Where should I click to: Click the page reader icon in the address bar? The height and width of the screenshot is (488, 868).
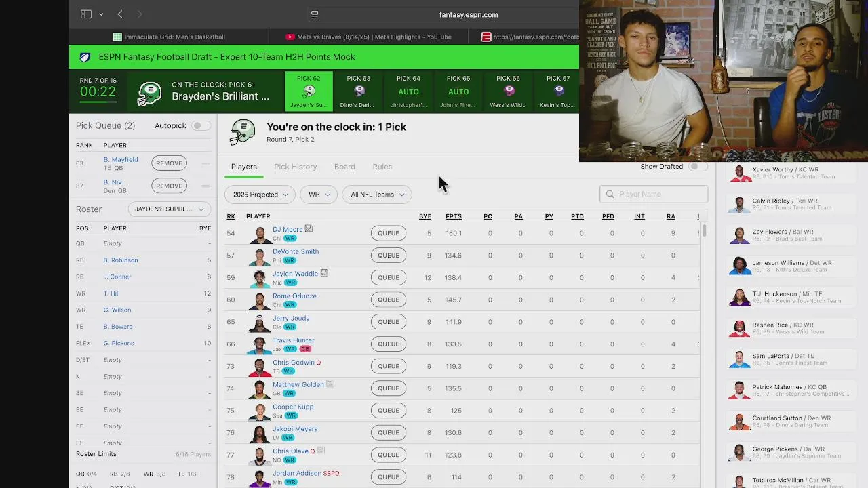315,14
